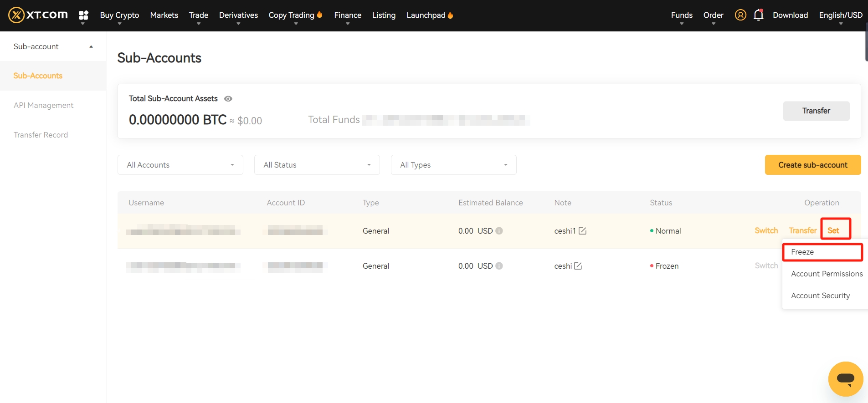
Task: Open the All Accounts dropdown
Action: point(180,165)
